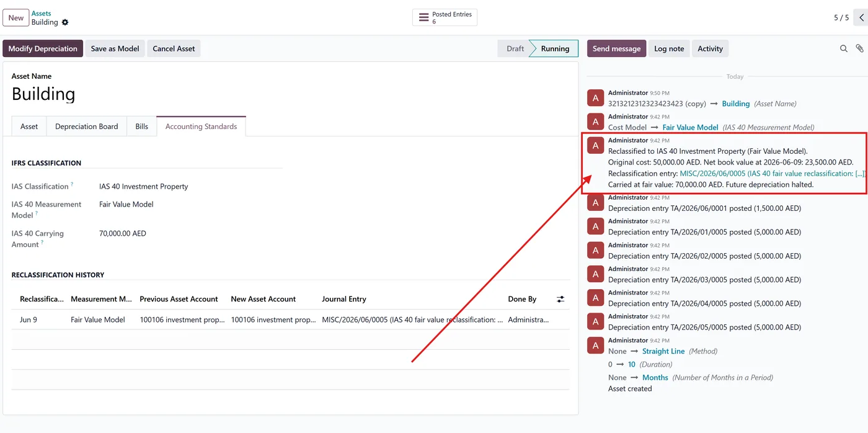
Task: Go to previous record with the arrow
Action: [861, 17]
